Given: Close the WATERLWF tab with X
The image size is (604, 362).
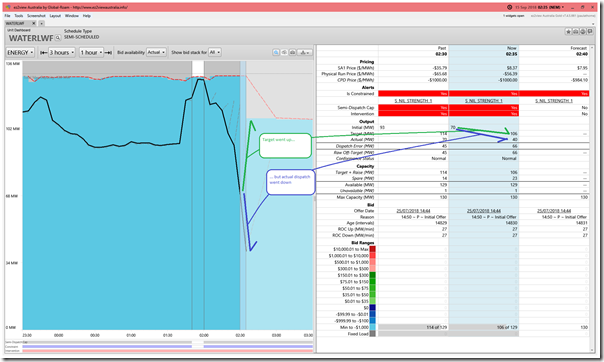Looking at the screenshot, I should (34, 23).
